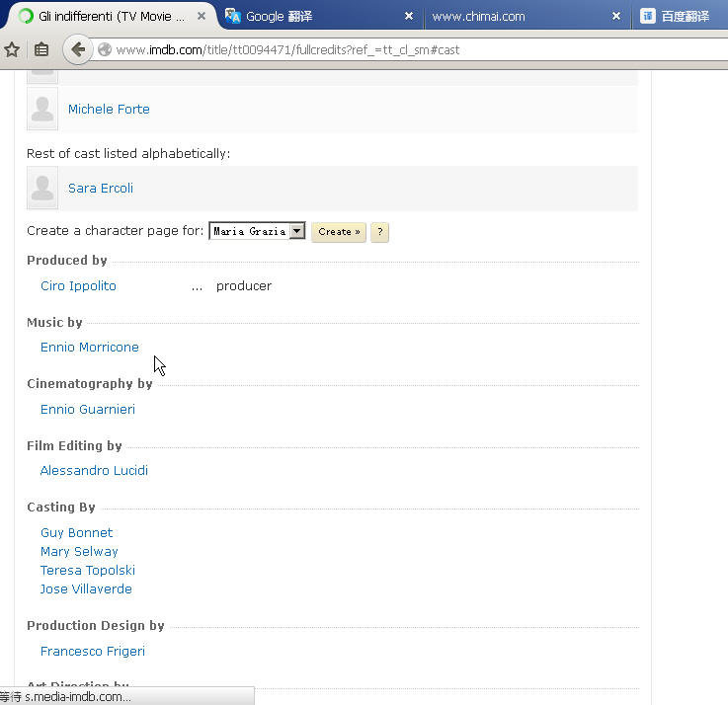Open Guy Bonnet's casting link

(77, 533)
